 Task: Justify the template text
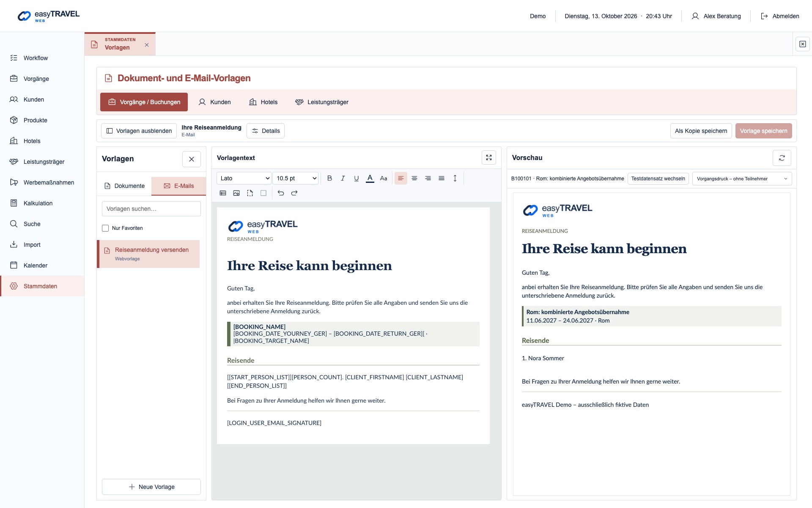point(442,178)
